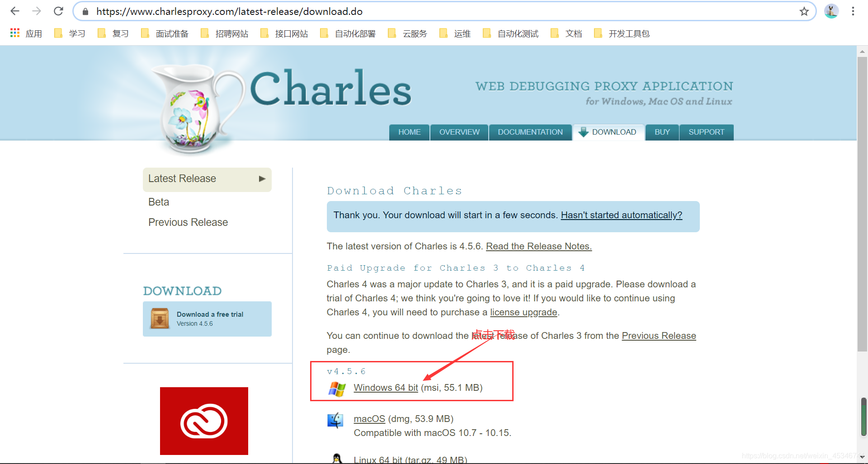Download the Windows 64 bit installer
The image size is (868, 464).
click(386, 388)
